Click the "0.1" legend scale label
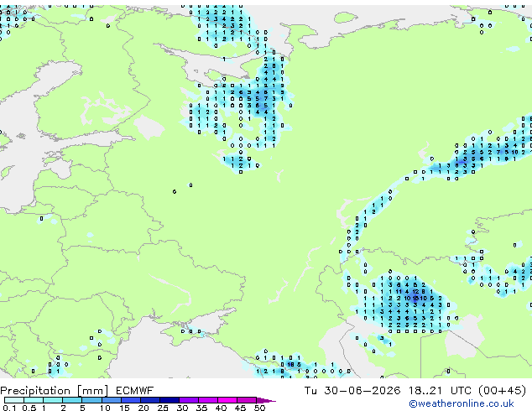 point(9,408)
